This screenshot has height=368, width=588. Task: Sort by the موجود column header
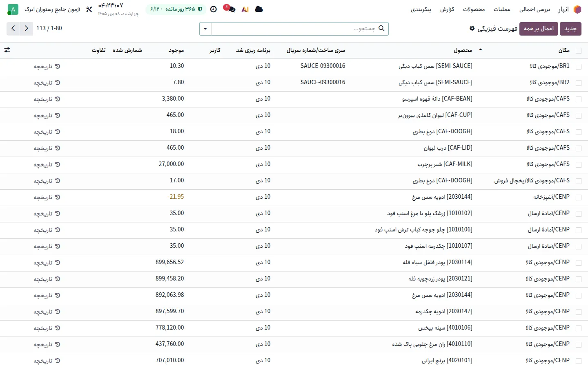[x=176, y=50]
